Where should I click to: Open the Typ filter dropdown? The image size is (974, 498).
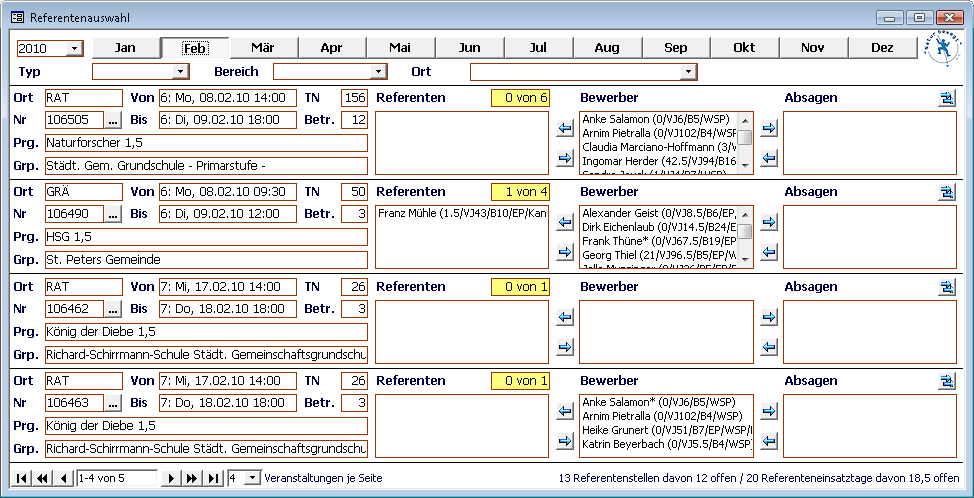[181, 72]
